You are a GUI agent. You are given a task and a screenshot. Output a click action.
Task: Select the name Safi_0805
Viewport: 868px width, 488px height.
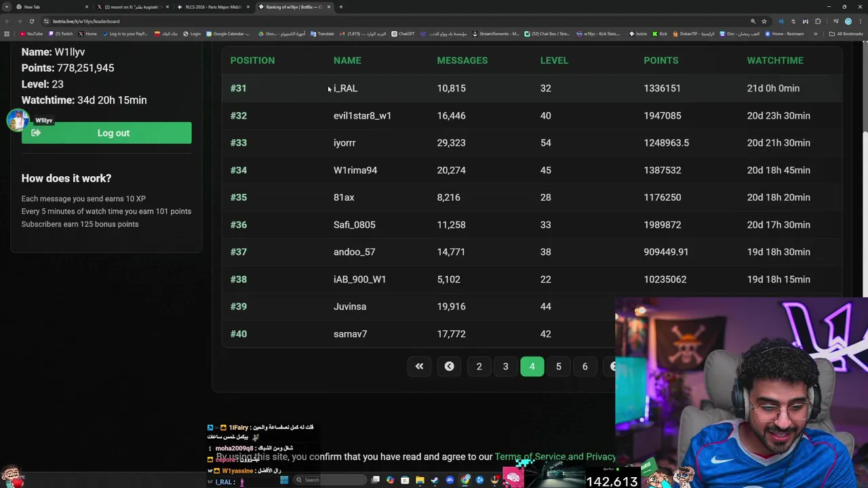(354, 224)
